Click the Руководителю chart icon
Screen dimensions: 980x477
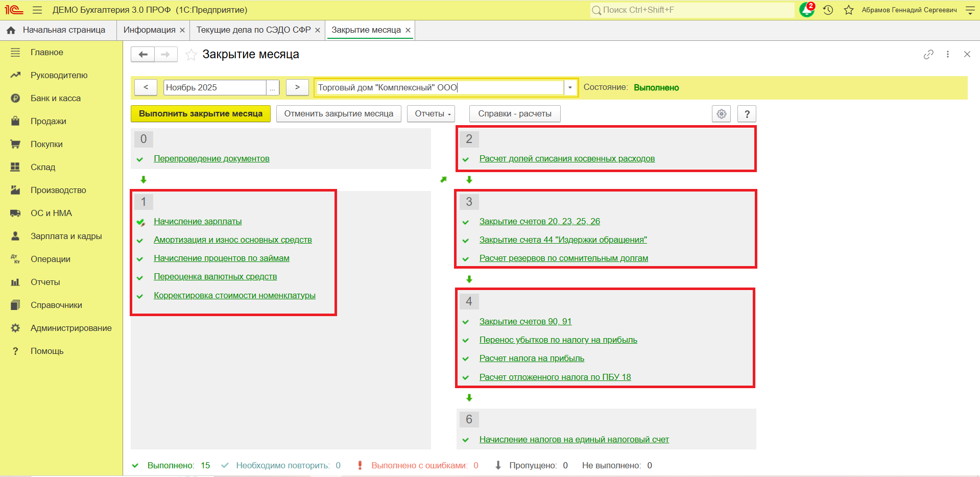[x=15, y=75]
